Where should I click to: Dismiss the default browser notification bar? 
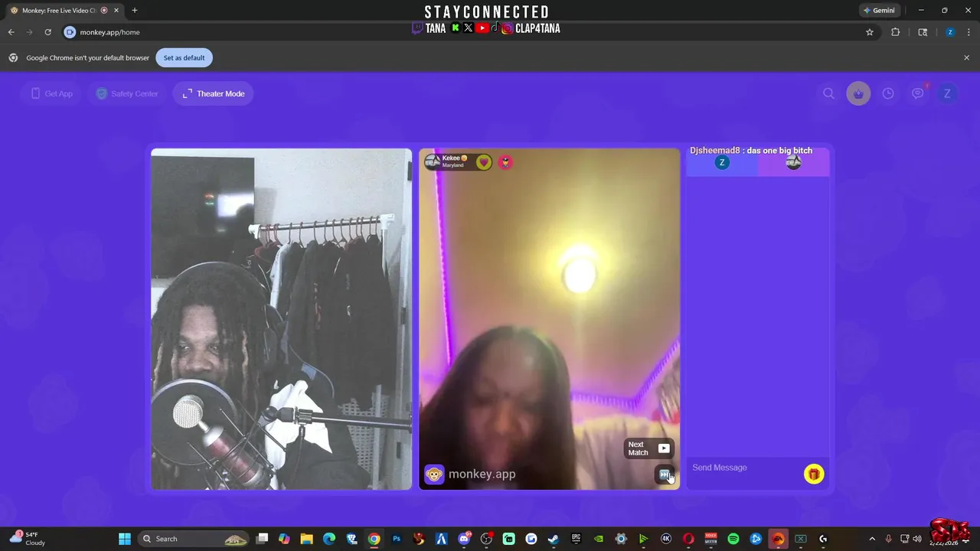coord(966,57)
